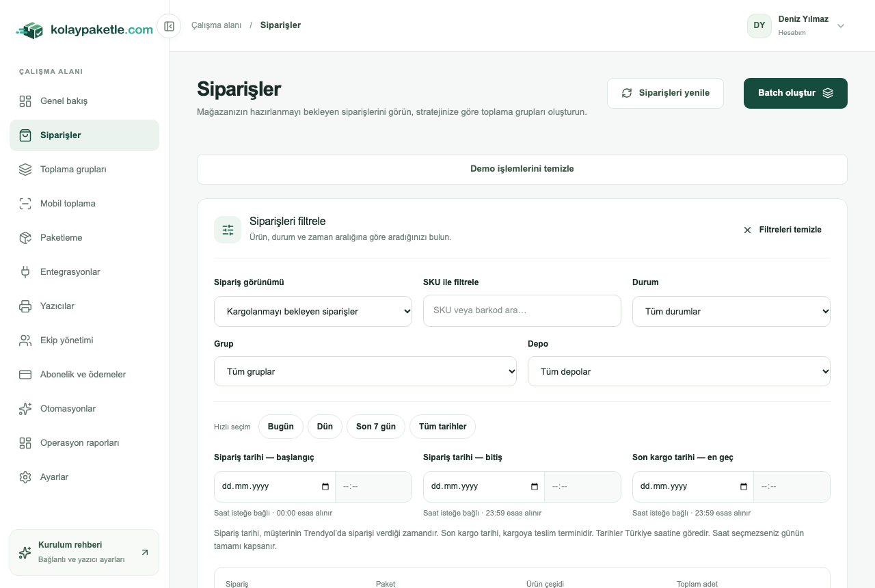The image size is (875, 588).
Task: Click the kolaypaketle.com logo
Action: (x=85, y=30)
